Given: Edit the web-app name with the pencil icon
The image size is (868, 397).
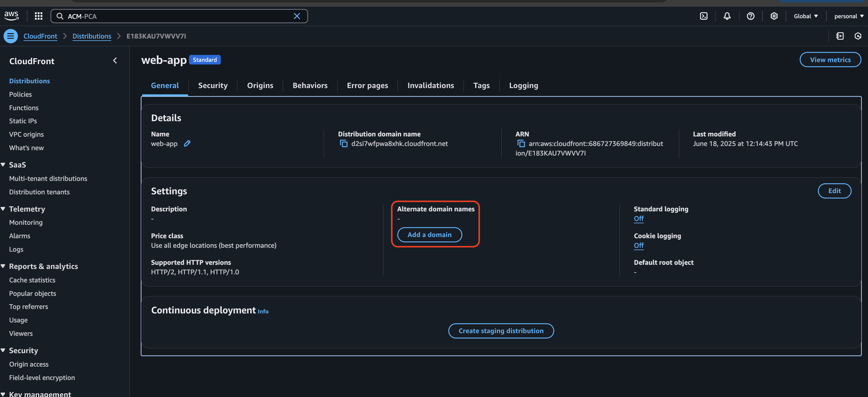Looking at the screenshot, I should (x=187, y=143).
